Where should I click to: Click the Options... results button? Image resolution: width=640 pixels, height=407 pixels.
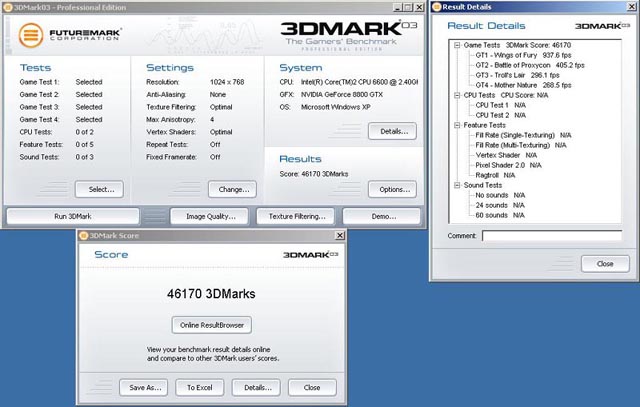coord(392,189)
